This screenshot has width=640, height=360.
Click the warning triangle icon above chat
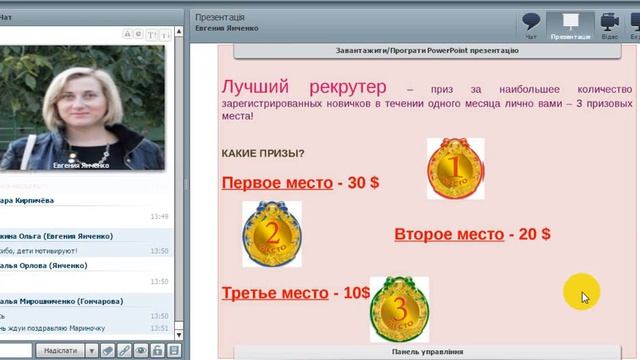127,34
